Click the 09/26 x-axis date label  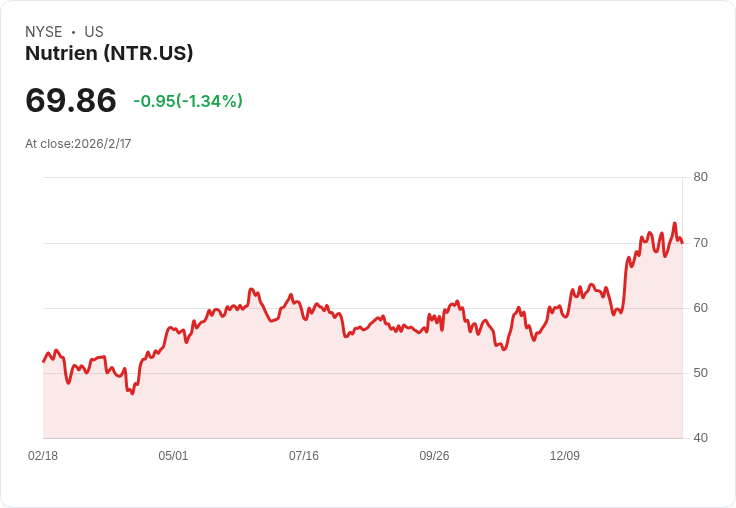coord(434,455)
